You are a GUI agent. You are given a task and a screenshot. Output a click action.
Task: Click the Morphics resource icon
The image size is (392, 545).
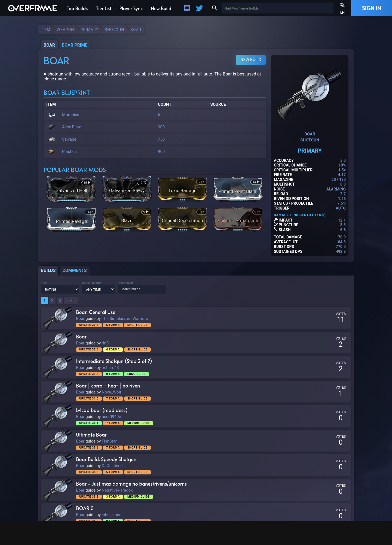coord(52,115)
